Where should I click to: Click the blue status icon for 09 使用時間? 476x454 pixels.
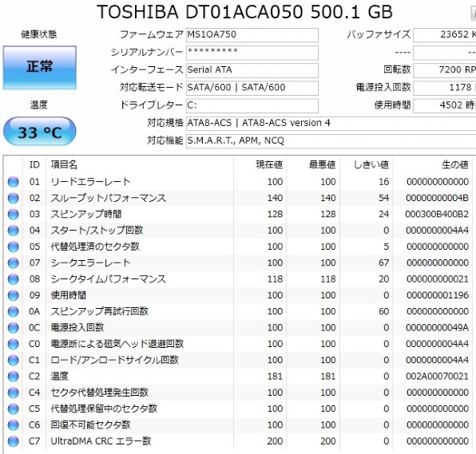click(x=13, y=295)
